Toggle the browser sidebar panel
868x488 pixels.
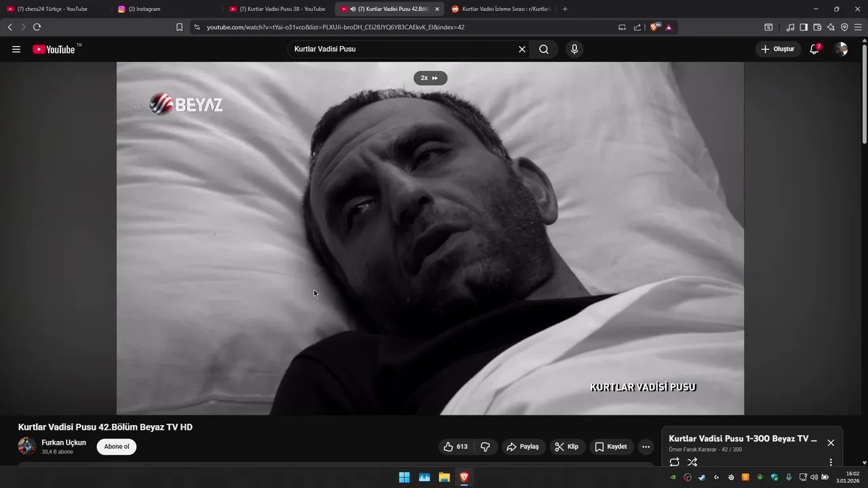804,27
